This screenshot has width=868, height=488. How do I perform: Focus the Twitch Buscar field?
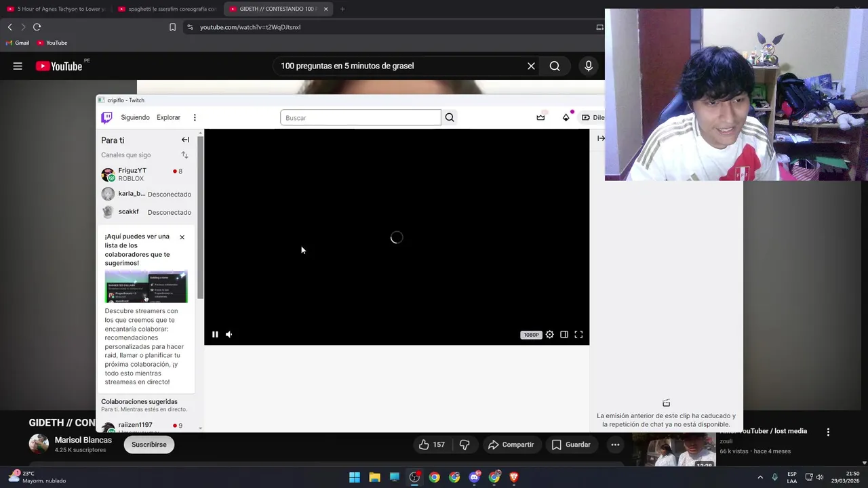click(x=360, y=117)
